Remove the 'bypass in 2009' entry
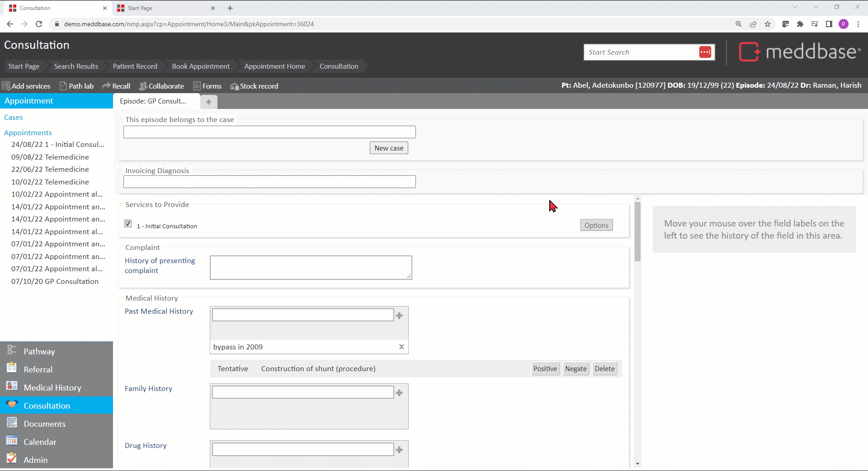Viewport: 868px width, 471px height. (401, 347)
